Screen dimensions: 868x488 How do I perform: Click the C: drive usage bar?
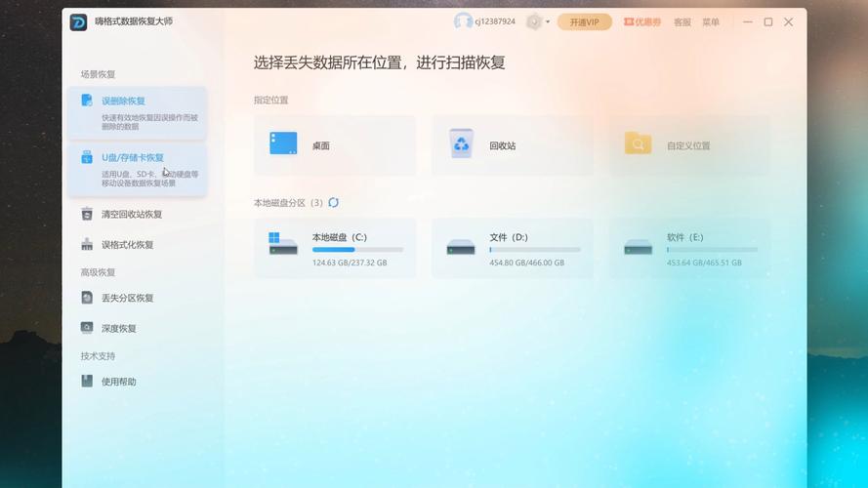point(357,250)
